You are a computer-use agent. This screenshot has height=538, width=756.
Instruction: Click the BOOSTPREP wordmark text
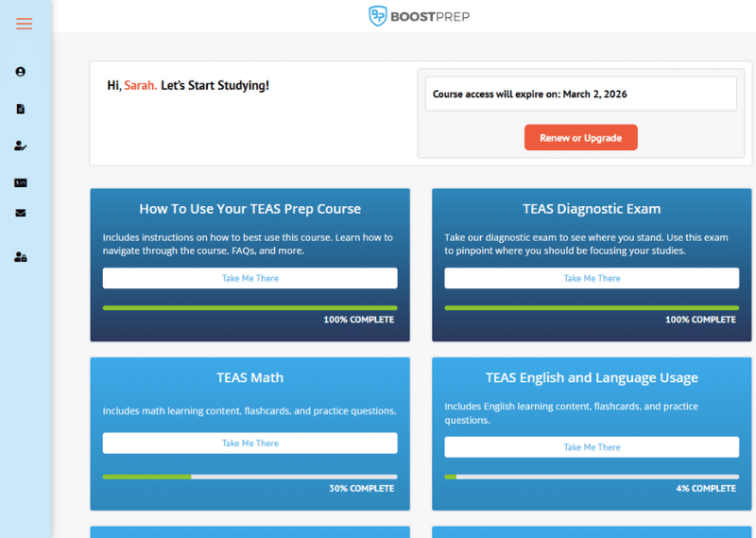tap(430, 17)
